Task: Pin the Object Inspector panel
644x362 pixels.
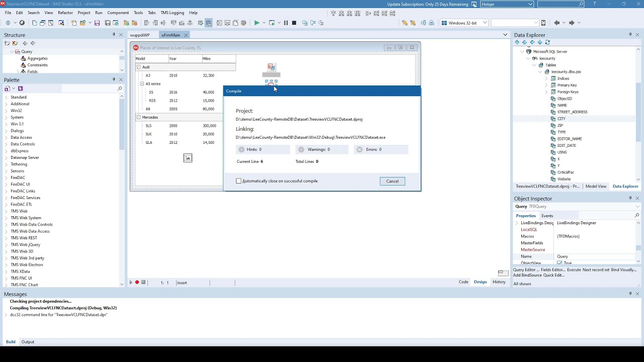Action: 630,198
